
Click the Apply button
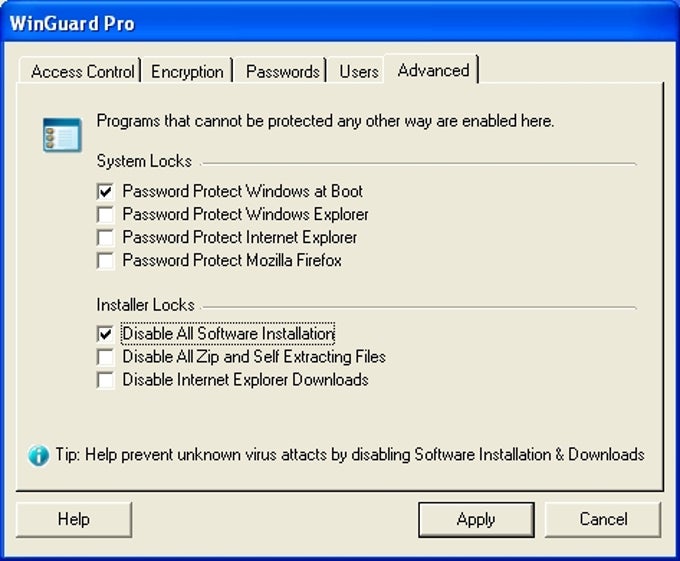[475, 519]
